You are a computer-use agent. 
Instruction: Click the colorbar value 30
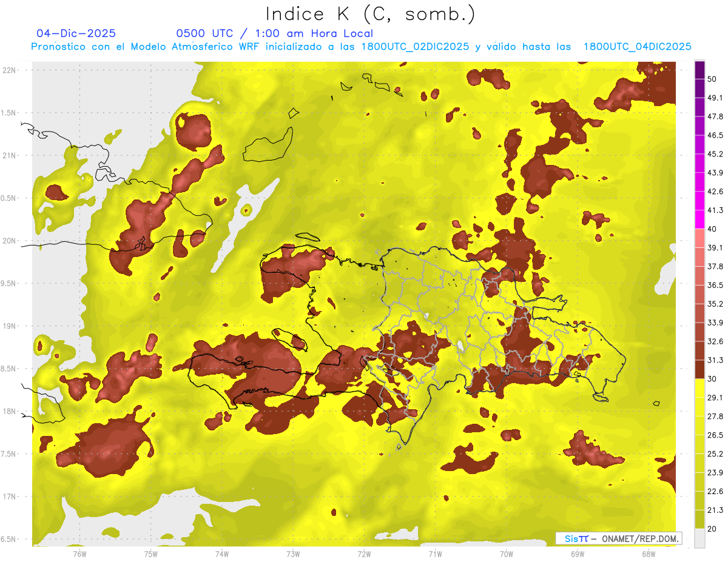coord(712,379)
